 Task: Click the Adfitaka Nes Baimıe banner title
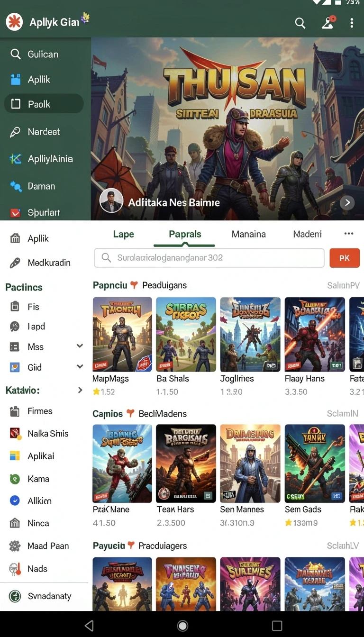tap(174, 202)
